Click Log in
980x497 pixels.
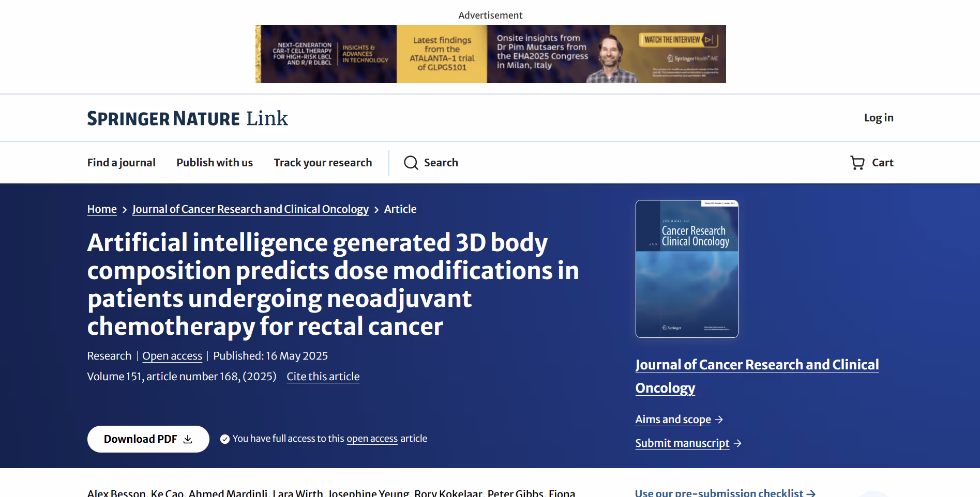click(x=879, y=118)
